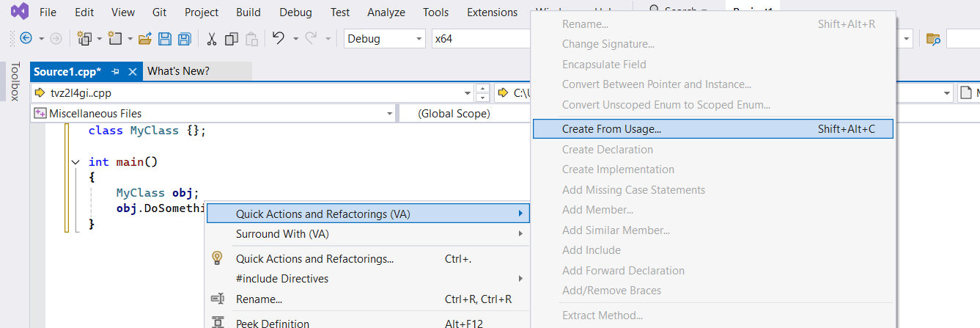The width and height of the screenshot is (980, 328).
Task: Open the Toolbox side panel
Action: point(14,81)
